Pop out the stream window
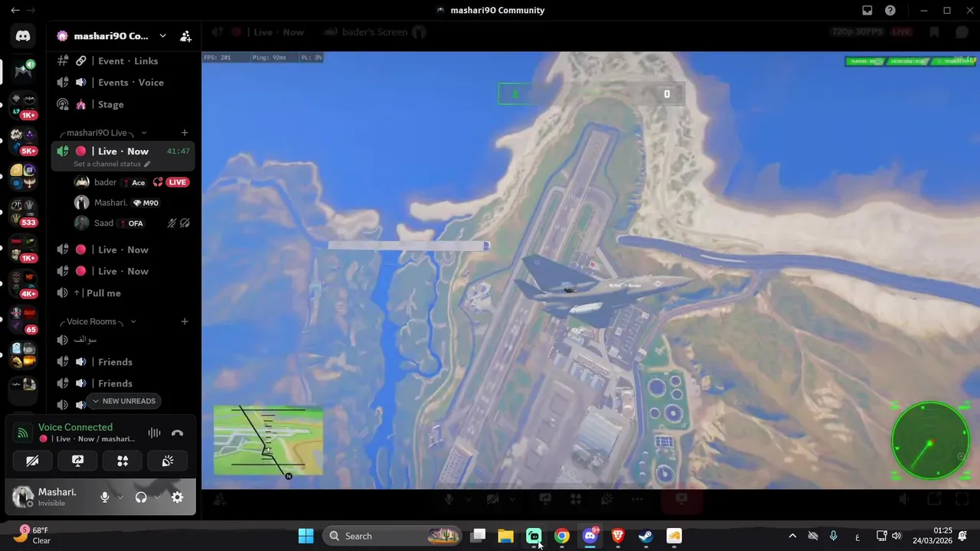 tap(934, 499)
